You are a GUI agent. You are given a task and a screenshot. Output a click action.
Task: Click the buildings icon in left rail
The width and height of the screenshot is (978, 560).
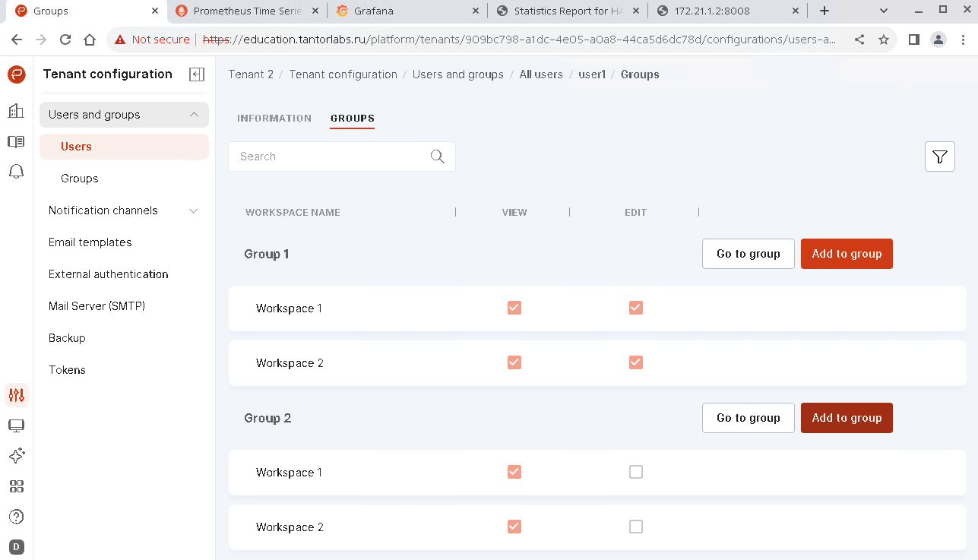click(16, 111)
